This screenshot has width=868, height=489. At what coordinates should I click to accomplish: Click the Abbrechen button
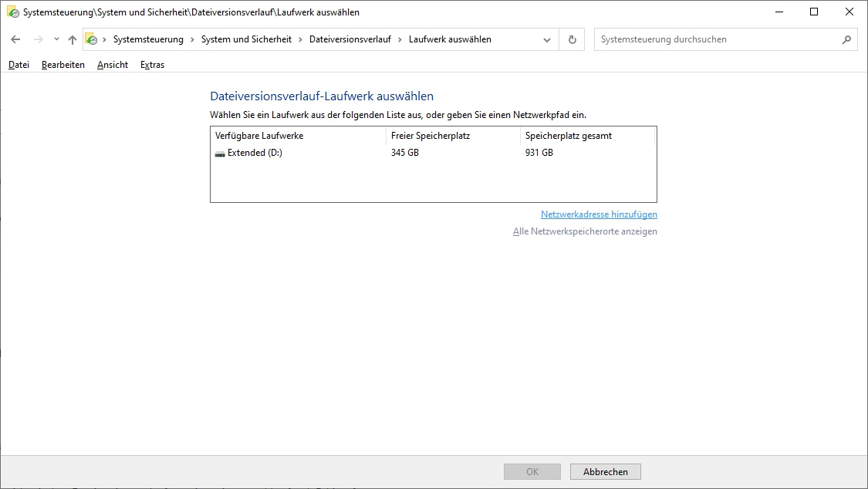pos(605,471)
